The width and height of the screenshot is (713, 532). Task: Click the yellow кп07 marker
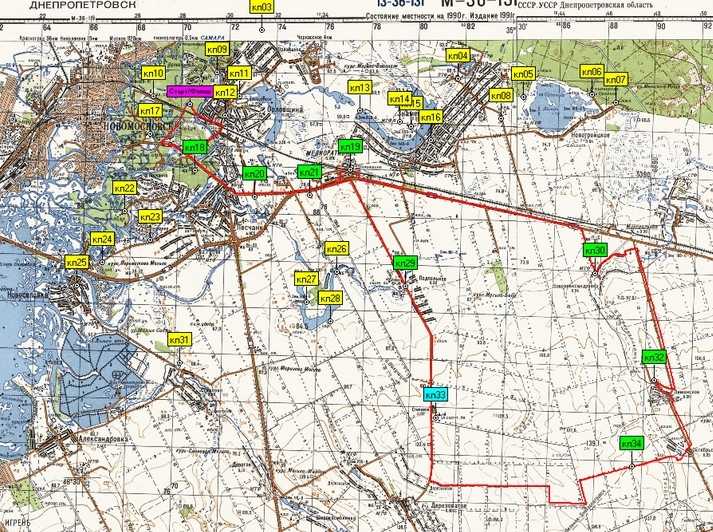point(616,80)
